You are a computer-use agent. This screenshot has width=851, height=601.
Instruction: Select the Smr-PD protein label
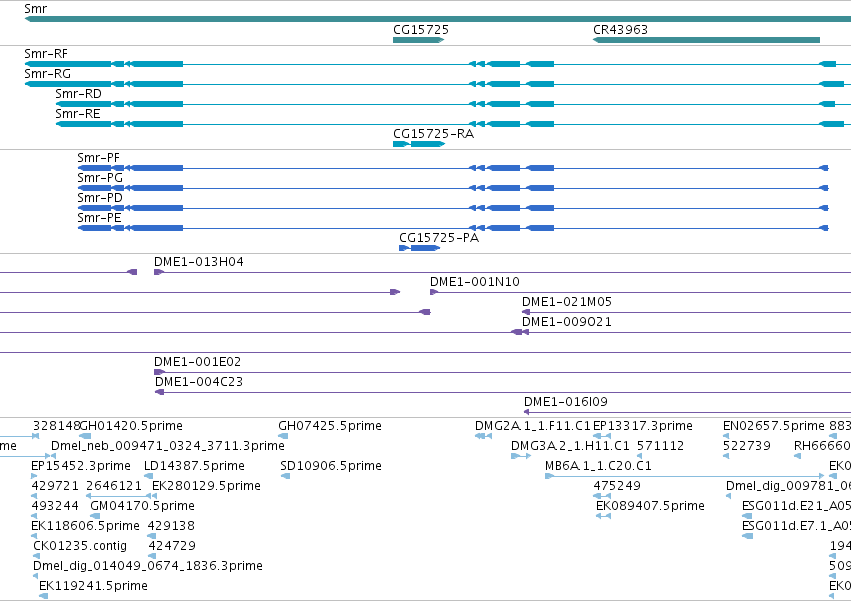(100, 198)
